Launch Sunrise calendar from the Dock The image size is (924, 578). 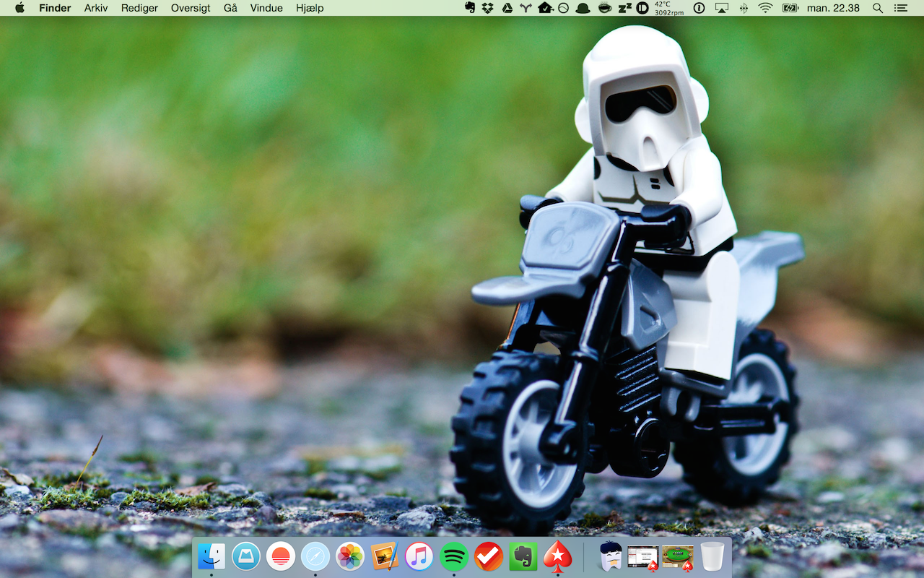(281, 556)
